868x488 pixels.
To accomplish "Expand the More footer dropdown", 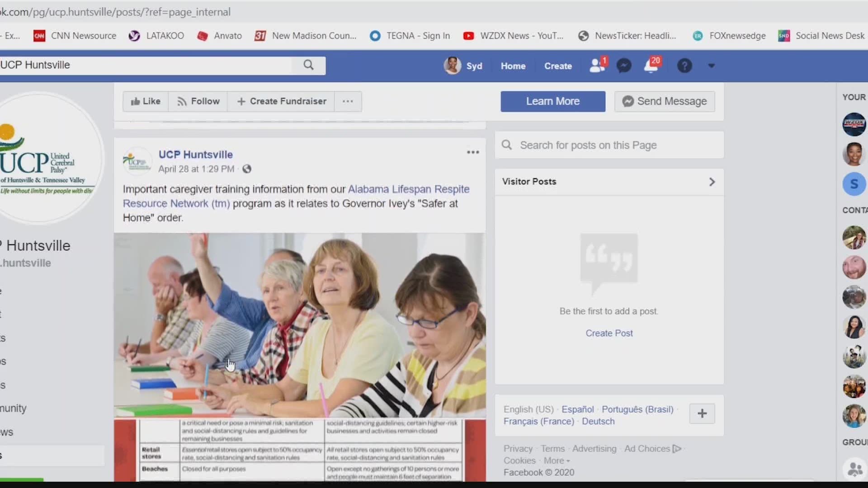I will point(557,460).
